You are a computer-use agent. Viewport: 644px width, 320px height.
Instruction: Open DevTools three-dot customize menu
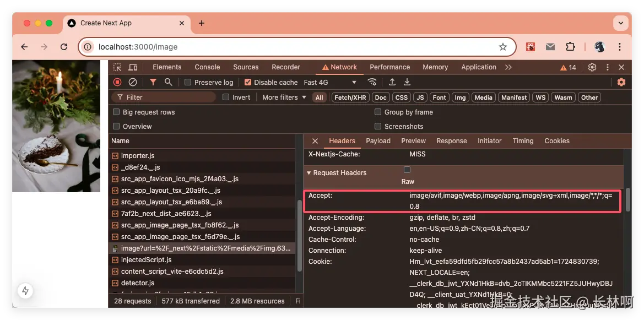pos(607,67)
